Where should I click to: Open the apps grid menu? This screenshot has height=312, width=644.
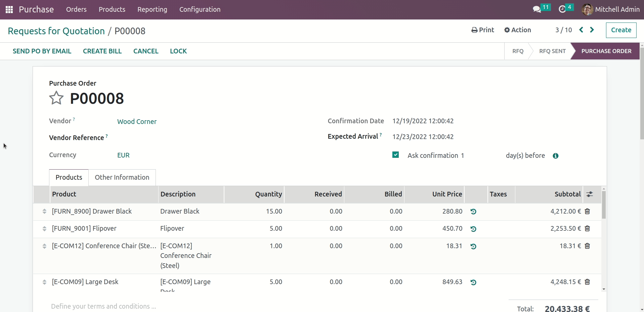pyautogui.click(x=9, y=9)
